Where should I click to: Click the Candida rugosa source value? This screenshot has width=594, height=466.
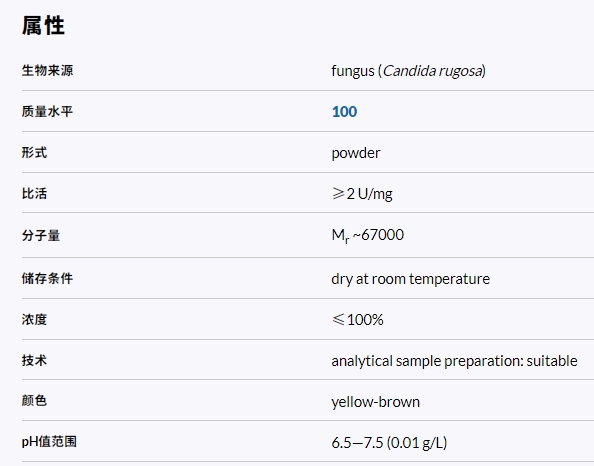408,71
